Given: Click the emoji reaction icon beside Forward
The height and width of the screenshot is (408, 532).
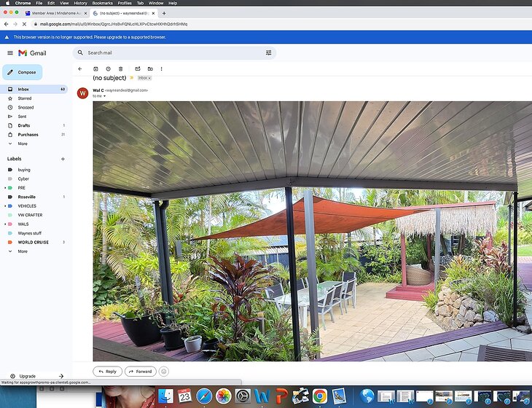Looking at the screenshot, I should (164, 372).
